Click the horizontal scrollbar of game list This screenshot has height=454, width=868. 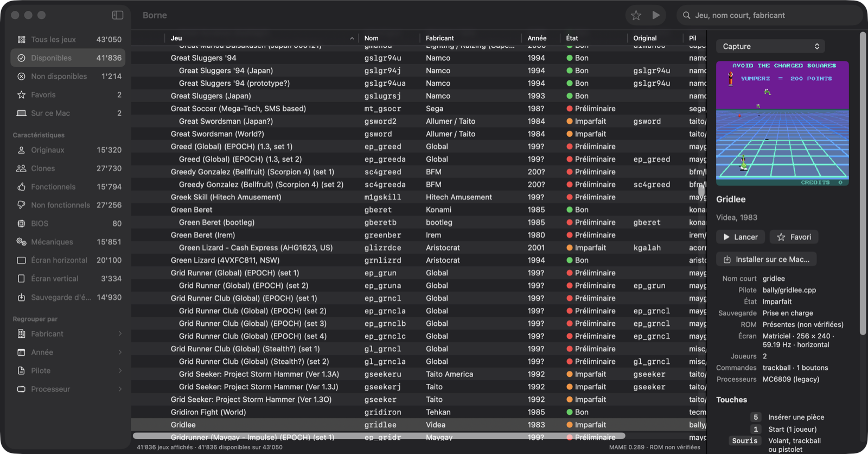pos(379,436)
